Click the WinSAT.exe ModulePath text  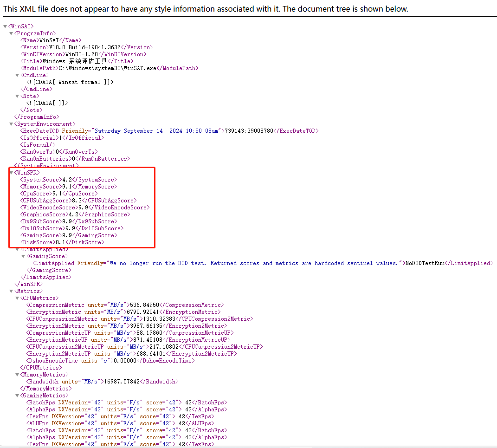pos(107,68)
